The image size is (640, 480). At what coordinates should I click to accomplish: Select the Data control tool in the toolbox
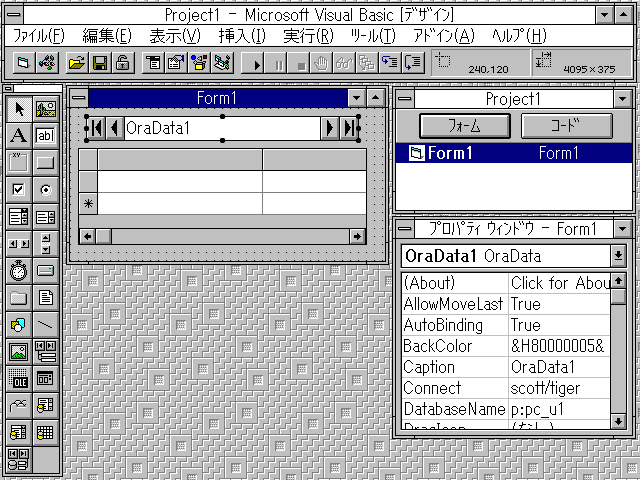(46, 351)
